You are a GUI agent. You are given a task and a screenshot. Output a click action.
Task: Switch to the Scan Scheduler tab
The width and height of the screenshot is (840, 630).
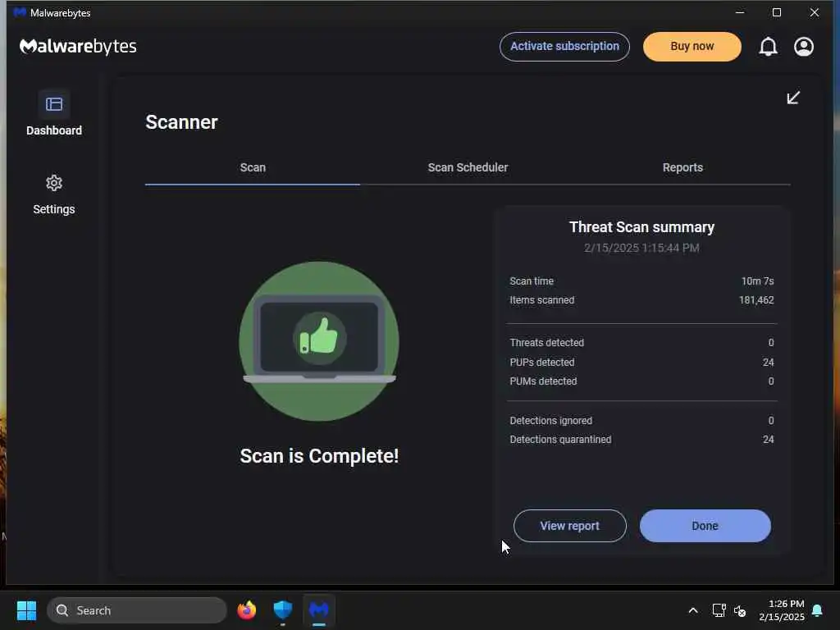[468, 167]
